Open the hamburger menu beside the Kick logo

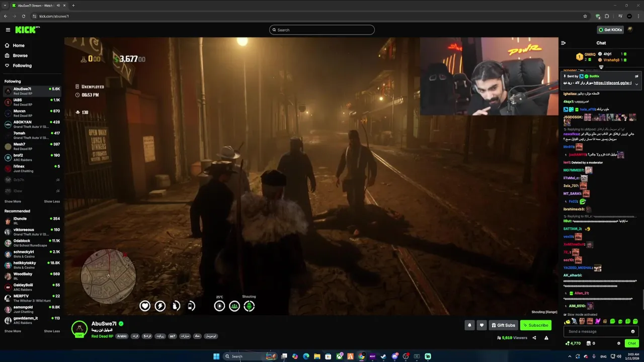click(8, 30)
